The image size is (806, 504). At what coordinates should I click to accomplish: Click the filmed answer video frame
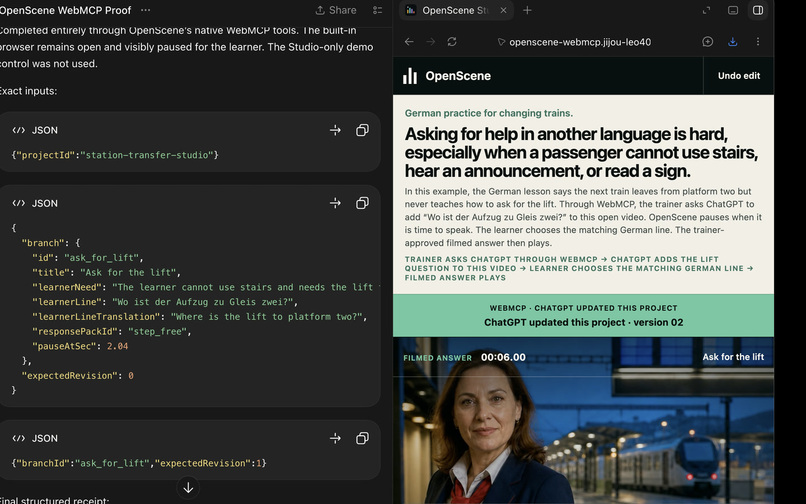pyautogui.click(x=583, y=421)
